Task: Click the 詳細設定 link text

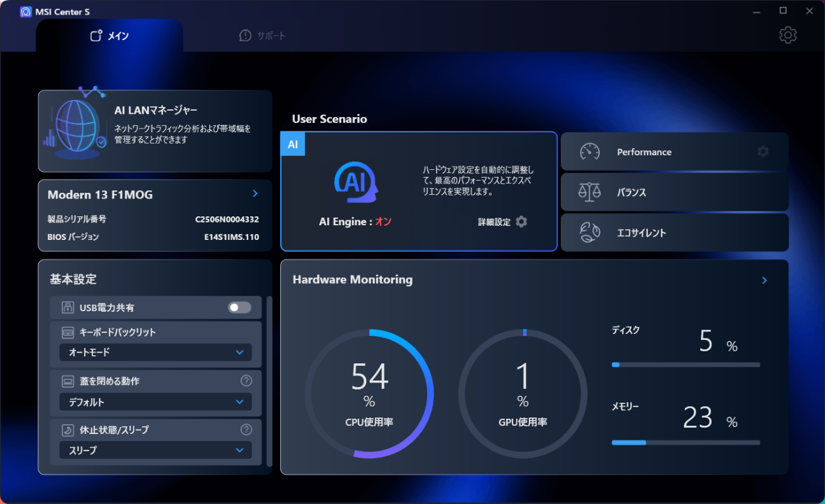Action: (495, 222)
